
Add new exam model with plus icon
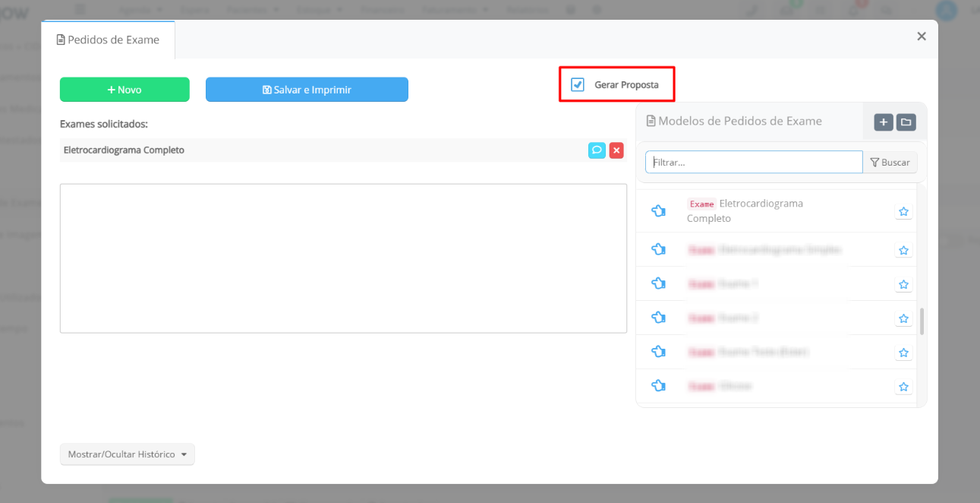(884, 122)
